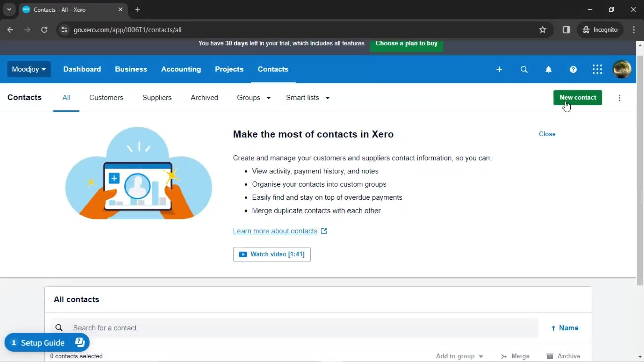The width and height of the screenshot is (644, 362).
Task: Open the Projects menu
Action: tap(229, 69)
